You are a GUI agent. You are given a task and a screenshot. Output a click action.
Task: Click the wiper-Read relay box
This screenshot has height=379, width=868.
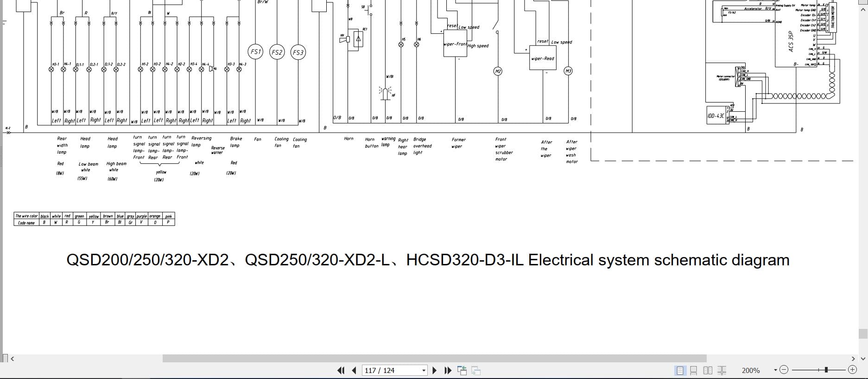click(x=543, y=58)
